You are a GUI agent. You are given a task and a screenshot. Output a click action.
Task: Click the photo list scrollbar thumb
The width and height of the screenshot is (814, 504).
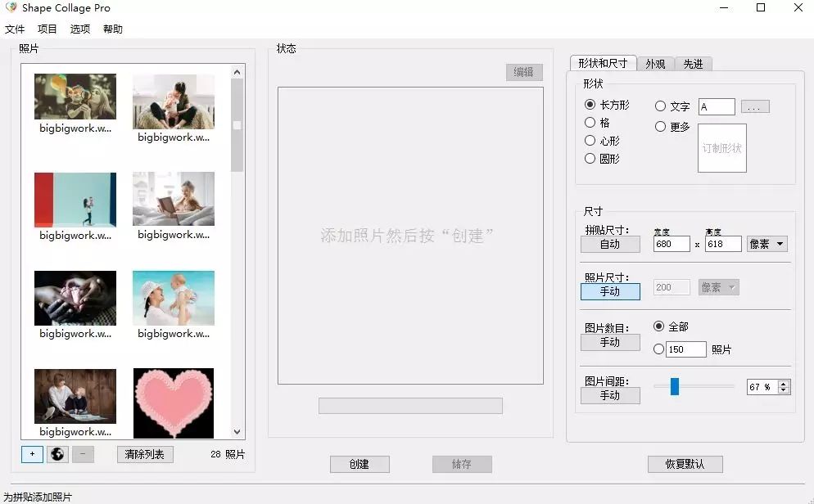[237, 125]
